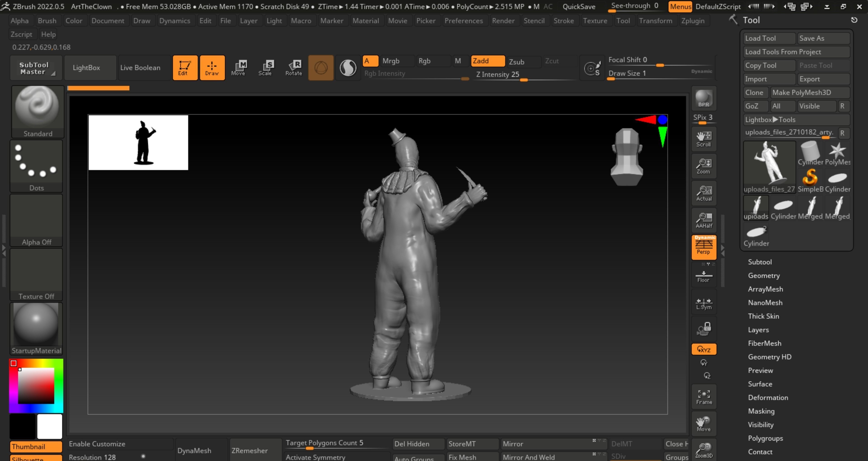Viewport: 868px width, 461px height.
Task: Open the Texture menu
Action: 595,21
